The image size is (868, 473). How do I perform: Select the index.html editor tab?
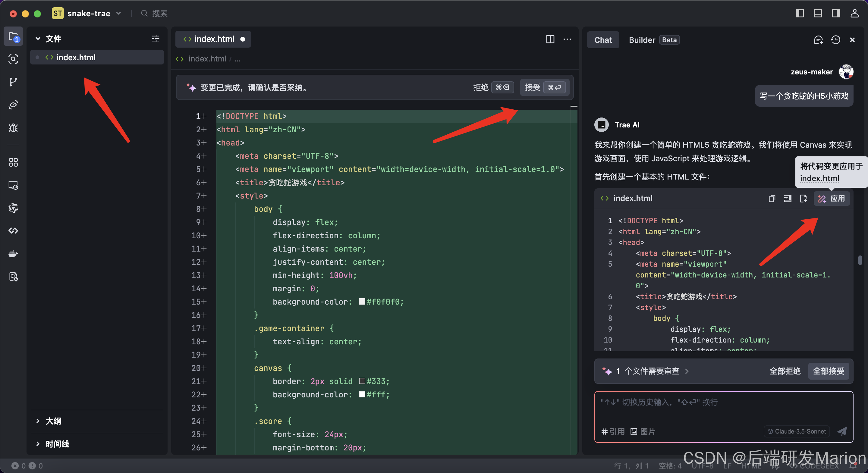click(x=214, y=39)
